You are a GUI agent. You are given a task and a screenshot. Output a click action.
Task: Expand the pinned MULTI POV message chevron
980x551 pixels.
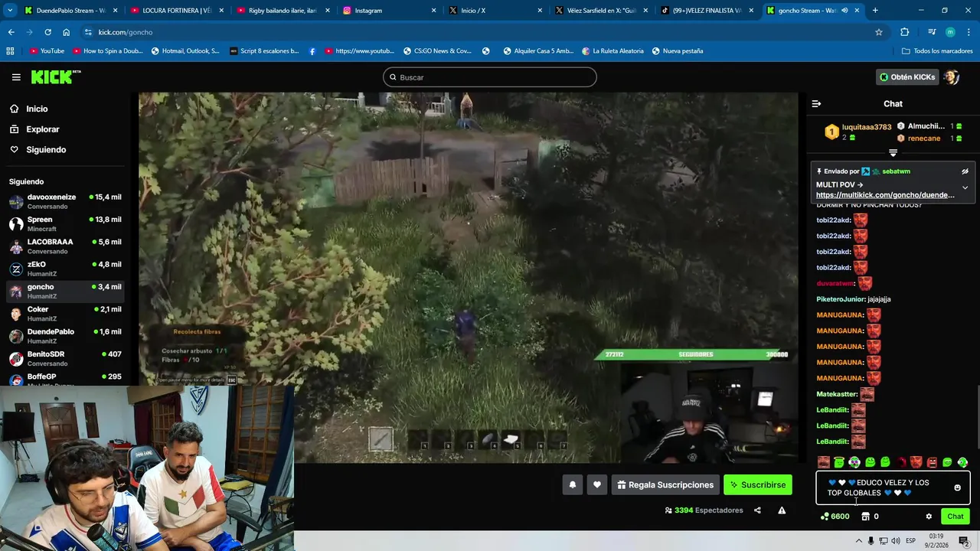pyautogui.click(x=965, y=187)
